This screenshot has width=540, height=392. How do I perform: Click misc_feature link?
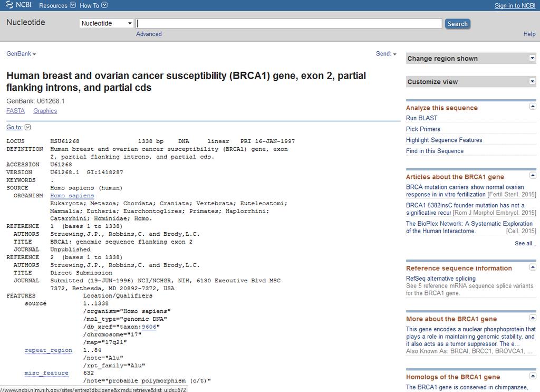[46, 373]
